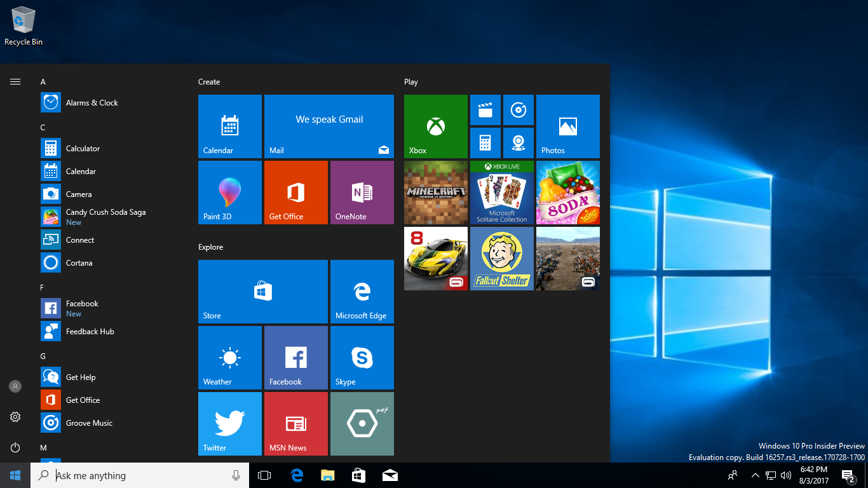Open Settings gear in Start
The height and width of the screenshot is (488, 868).
15,417
